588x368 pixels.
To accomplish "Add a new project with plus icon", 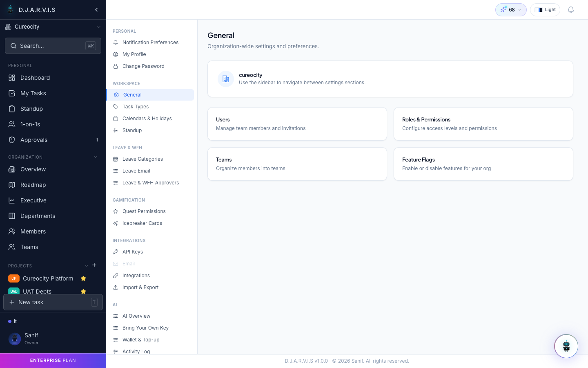I will tap(94, 265).
